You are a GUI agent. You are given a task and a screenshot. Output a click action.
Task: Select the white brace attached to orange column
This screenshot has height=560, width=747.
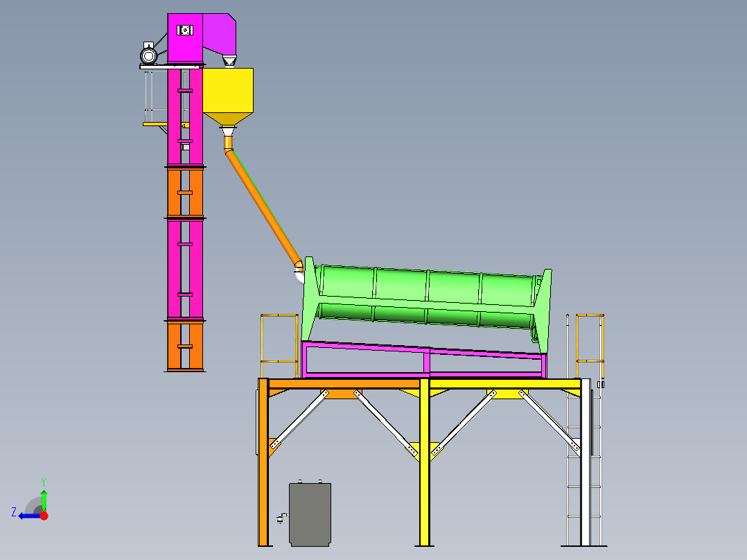[299, 419]
